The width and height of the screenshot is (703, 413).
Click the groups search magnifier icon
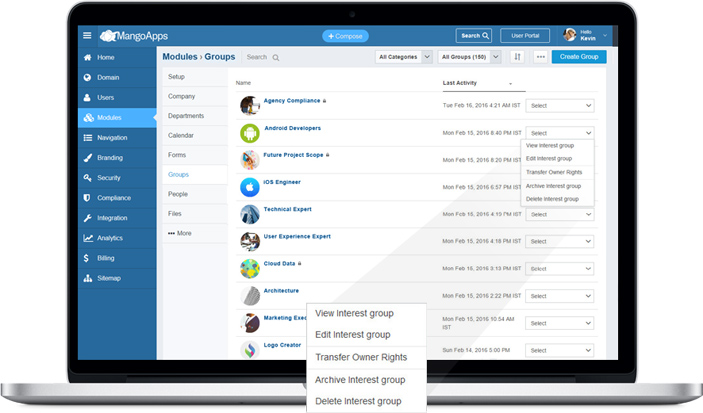(x=276, y=57)
